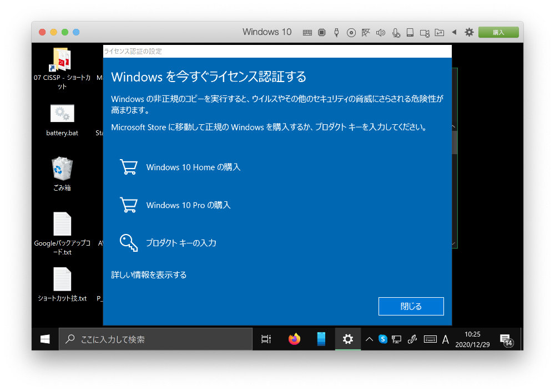Open the touch keyboard tray icon

(430, 339)
